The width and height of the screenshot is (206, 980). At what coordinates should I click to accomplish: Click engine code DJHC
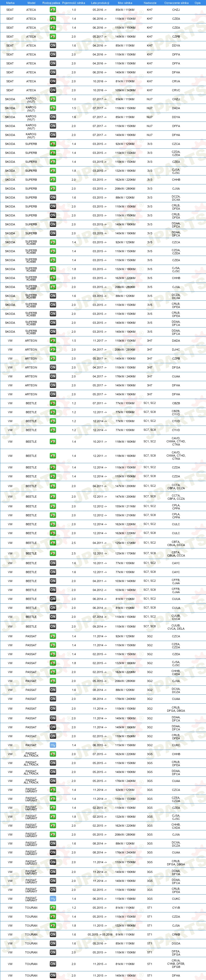tap(176, 349)
